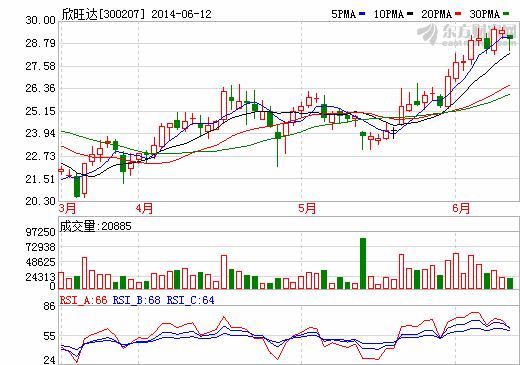Click the RSI_A:66 indicator label

point(84,300)
